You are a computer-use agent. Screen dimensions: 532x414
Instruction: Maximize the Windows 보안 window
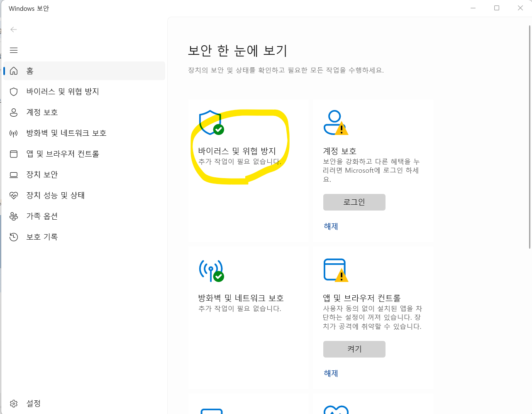click(x=497, y=8)
